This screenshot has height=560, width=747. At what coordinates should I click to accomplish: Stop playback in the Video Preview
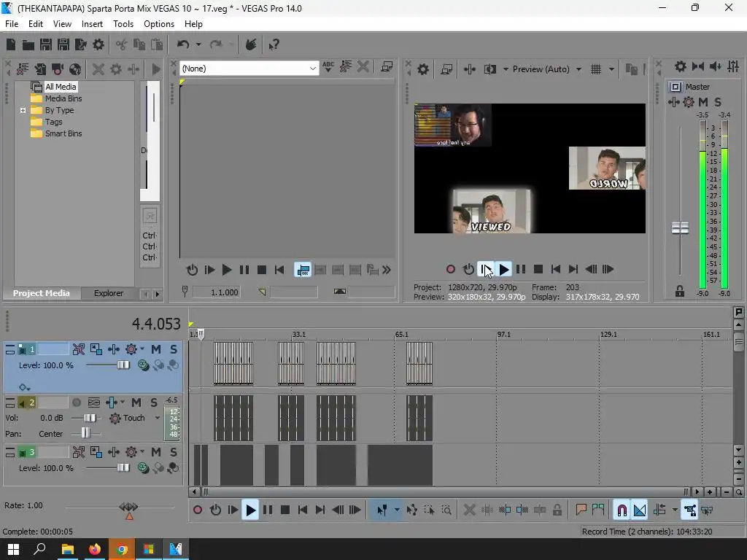(538, 270)
